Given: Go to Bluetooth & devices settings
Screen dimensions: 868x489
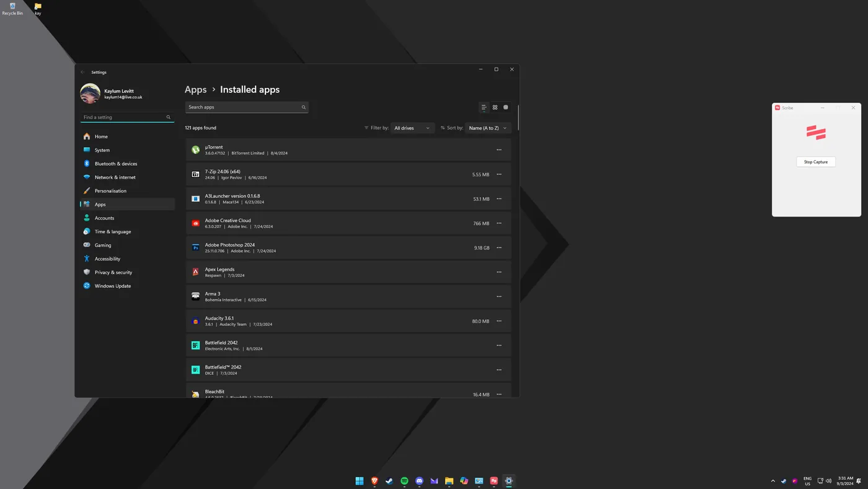Looking at the screenshot, I should 127,164.
